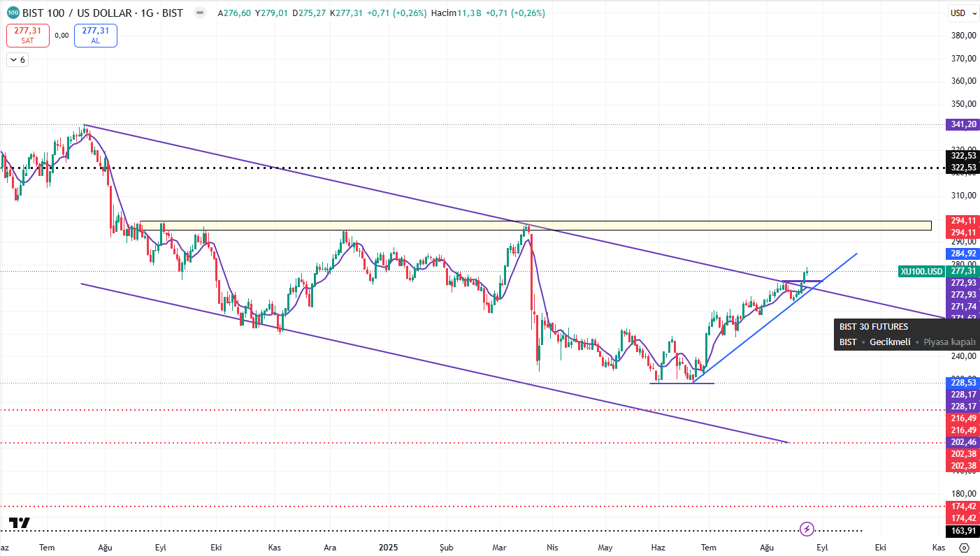Image resolution: width=980 pixels, height=556 pixels.
Task: Click the 341,20 purple price label
Action: 963,124
